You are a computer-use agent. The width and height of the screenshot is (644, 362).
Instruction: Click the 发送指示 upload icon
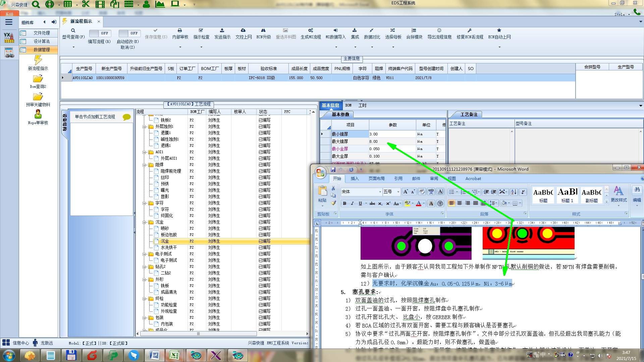pos(222,31)
